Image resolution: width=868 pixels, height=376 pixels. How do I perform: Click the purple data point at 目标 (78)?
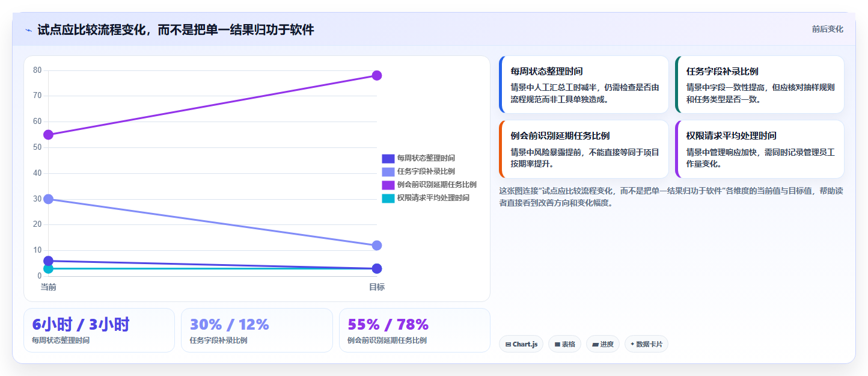[x=377, y=75]
